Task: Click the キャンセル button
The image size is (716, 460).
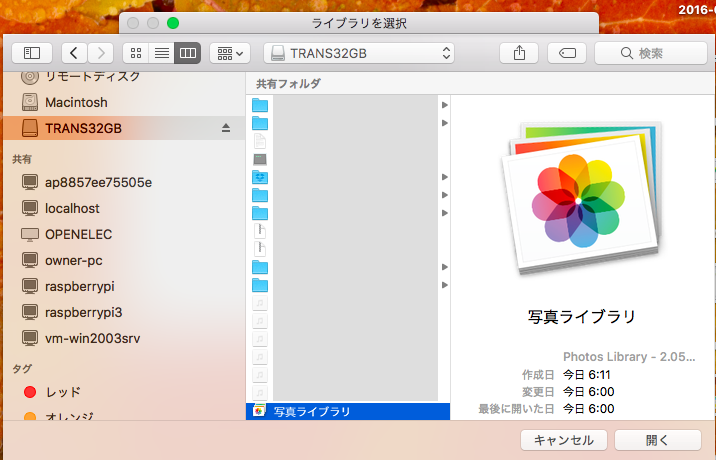Action: [564, 440]
